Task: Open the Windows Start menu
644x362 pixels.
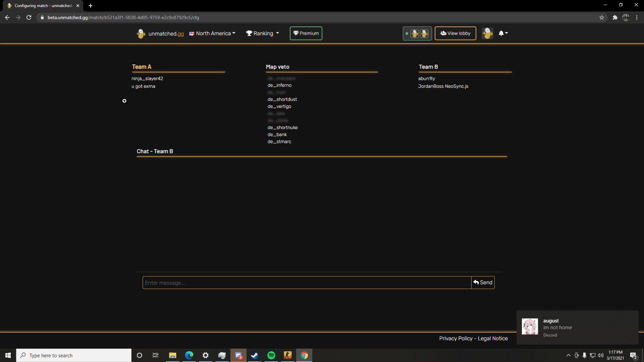Action: pos(8,355)
